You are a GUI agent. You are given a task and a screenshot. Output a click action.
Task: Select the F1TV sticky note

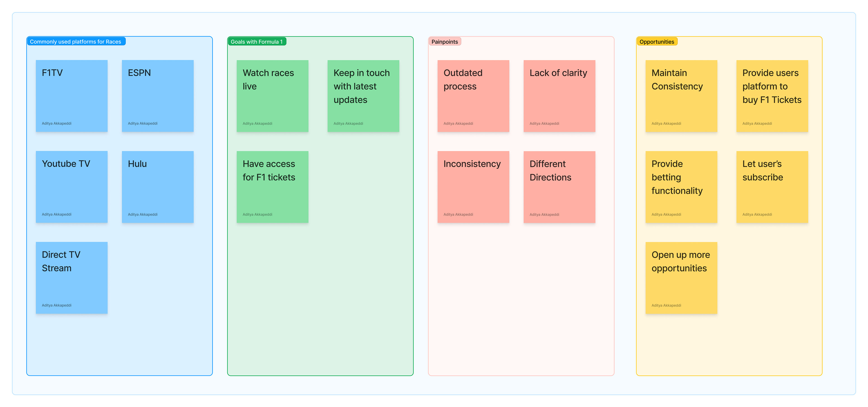71,96
